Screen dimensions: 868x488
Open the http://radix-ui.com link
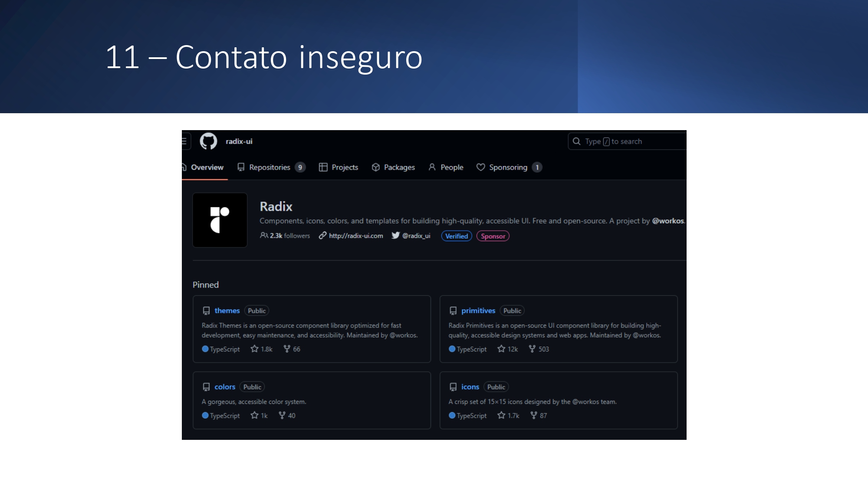[x=355, y=236]
